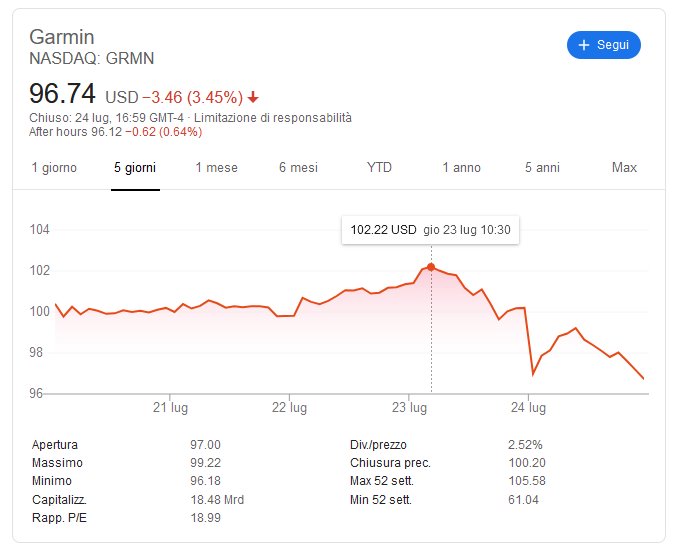Click the Garmin company title
683x554 pixels.
tap(62, 37)
